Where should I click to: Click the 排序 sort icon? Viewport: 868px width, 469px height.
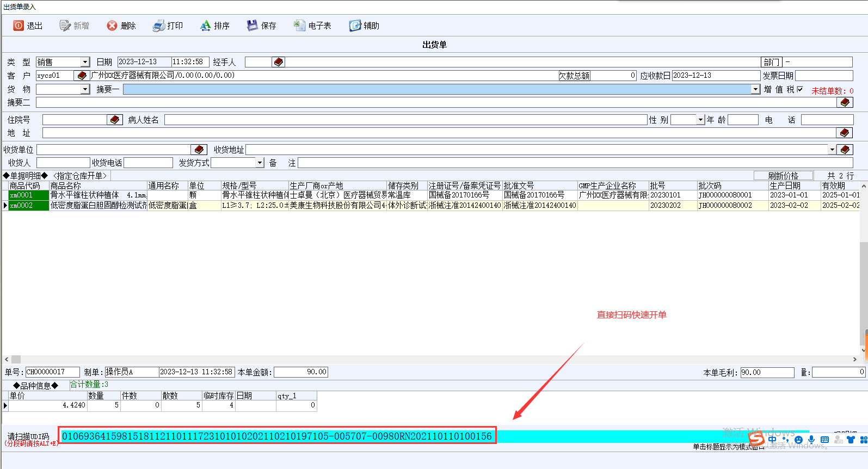point(205,26)
